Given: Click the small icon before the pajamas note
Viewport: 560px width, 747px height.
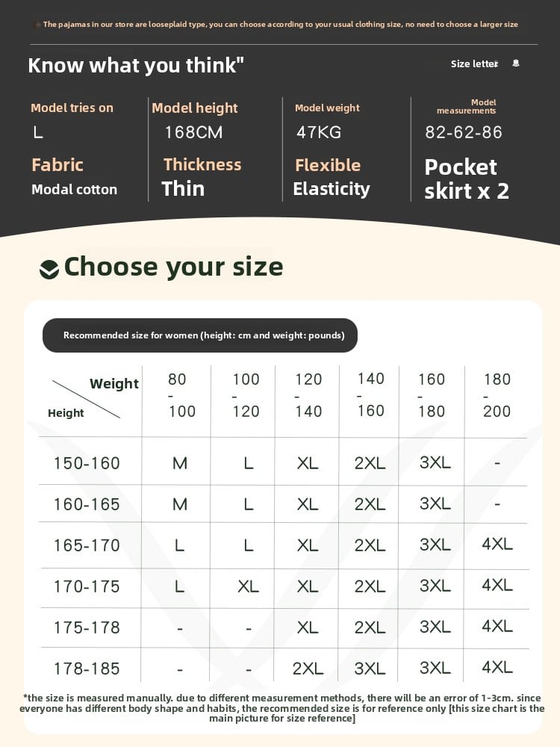Looking at the screenshot, I should point(38,25).
